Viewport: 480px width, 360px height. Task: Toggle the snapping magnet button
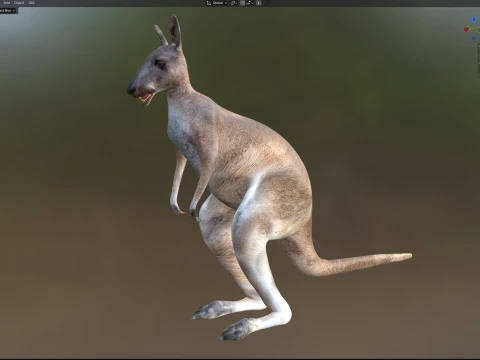coord(242,3)
